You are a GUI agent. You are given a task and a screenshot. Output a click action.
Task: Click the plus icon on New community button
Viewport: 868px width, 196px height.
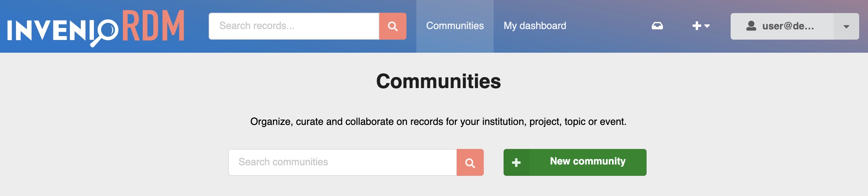pyautogui.click(x=516, y=162)
